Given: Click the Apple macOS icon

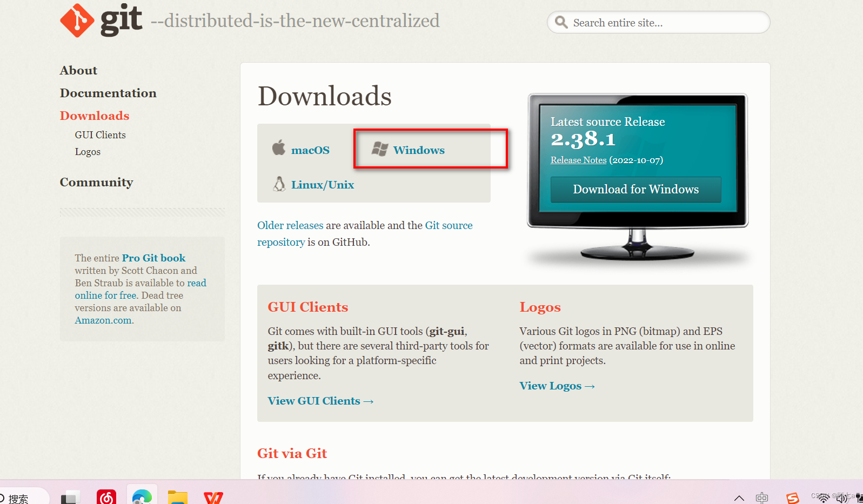Looking at the screenshot, I should point(279,147).
